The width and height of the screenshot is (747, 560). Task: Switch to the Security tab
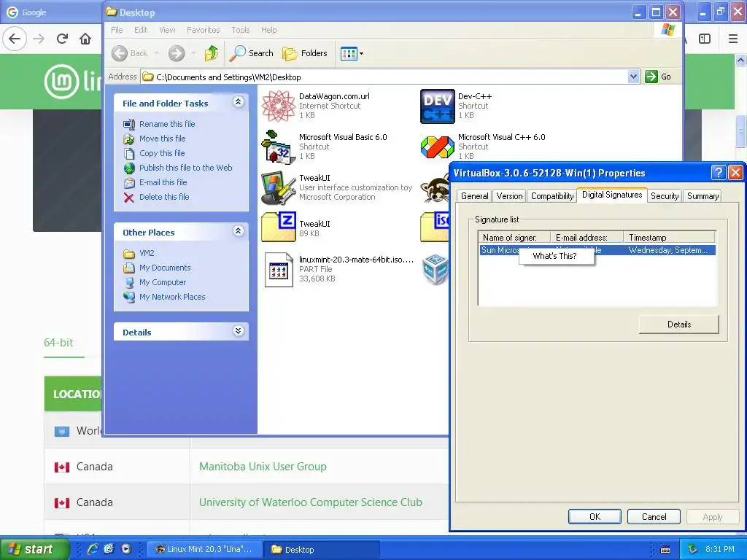tap(664, 196)
